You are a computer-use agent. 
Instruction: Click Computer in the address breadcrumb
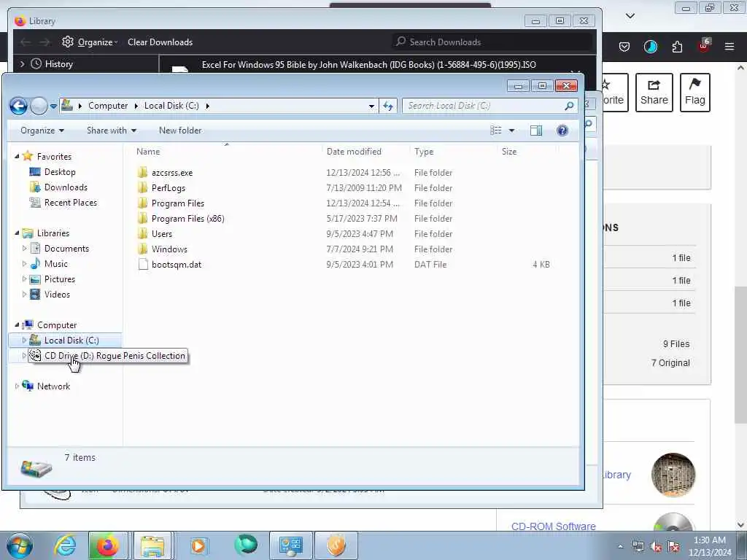tap(108, 106)
